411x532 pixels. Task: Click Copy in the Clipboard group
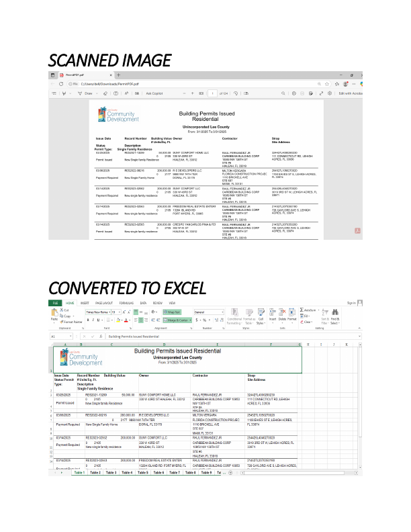[x=66, y=316]
